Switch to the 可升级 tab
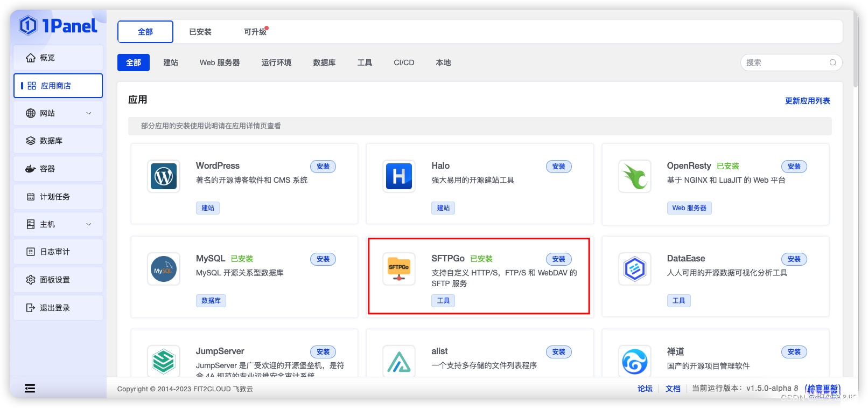Viewport: 868px width, 408px height. [x=255, y=32]
